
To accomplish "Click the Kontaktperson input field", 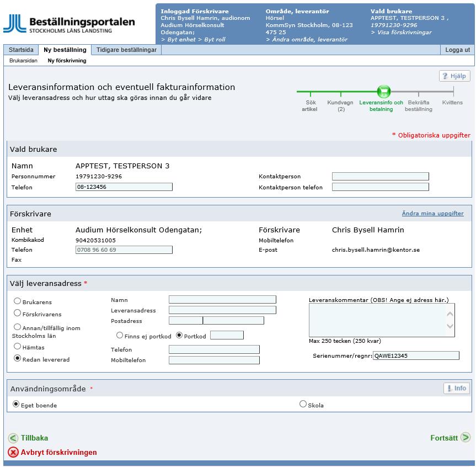I will (381, 176).
